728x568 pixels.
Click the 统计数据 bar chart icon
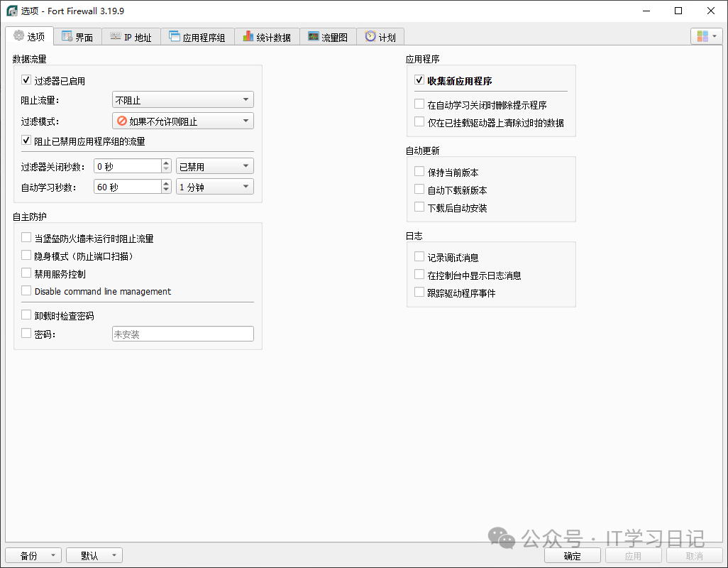[248, 37]
